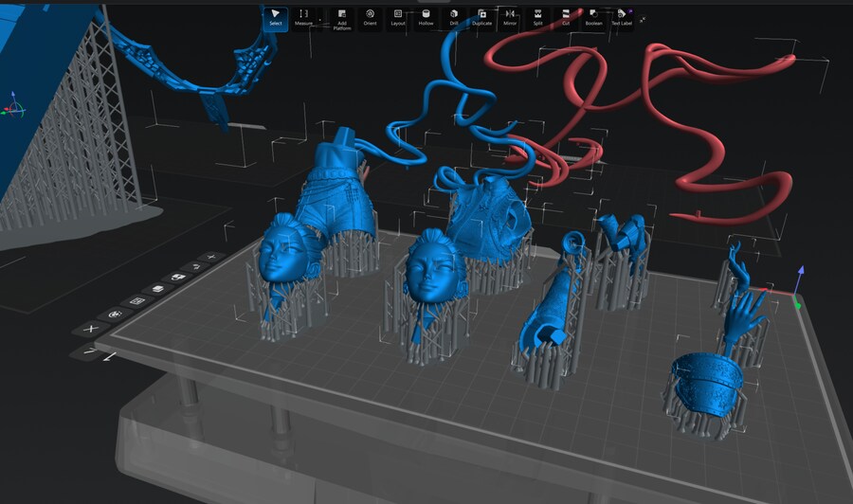Open the Layout tool
The width and height of the screenshot is (853, 504).
click(x=398, y=17)
